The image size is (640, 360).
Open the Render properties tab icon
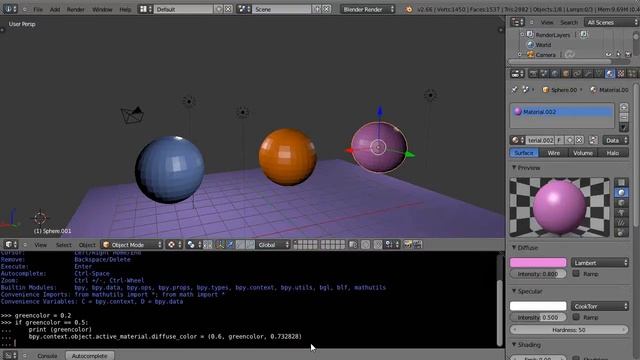pyautogui.click(x=533, y=73)
